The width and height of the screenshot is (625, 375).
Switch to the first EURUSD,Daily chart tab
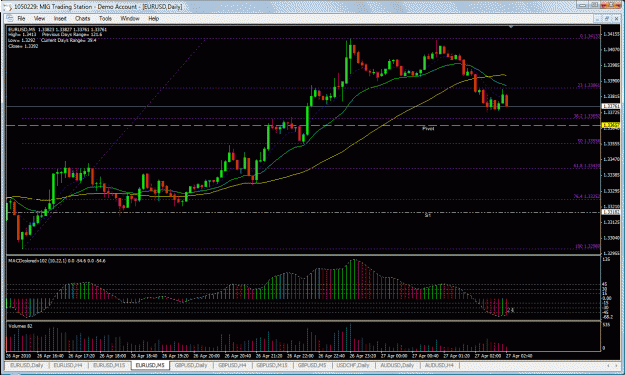click(x=26, y=365)
